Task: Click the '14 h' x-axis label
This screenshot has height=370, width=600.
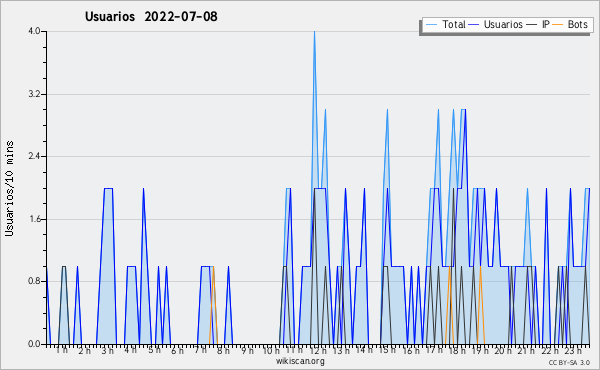Action: [364, 350]
